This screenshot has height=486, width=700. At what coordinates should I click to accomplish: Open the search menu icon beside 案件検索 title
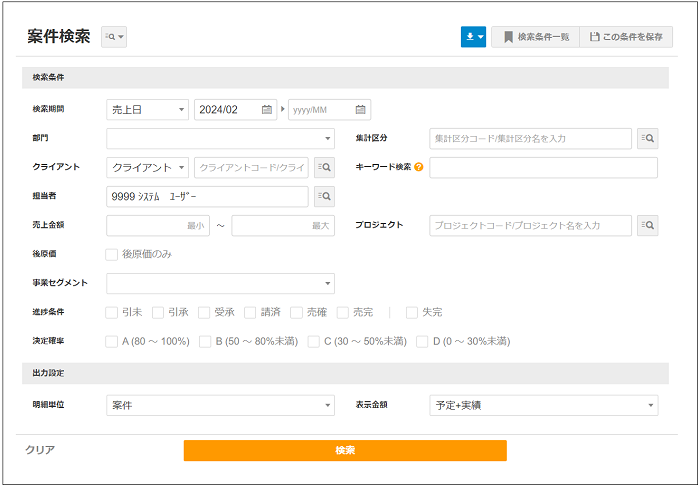pos(114,37)
